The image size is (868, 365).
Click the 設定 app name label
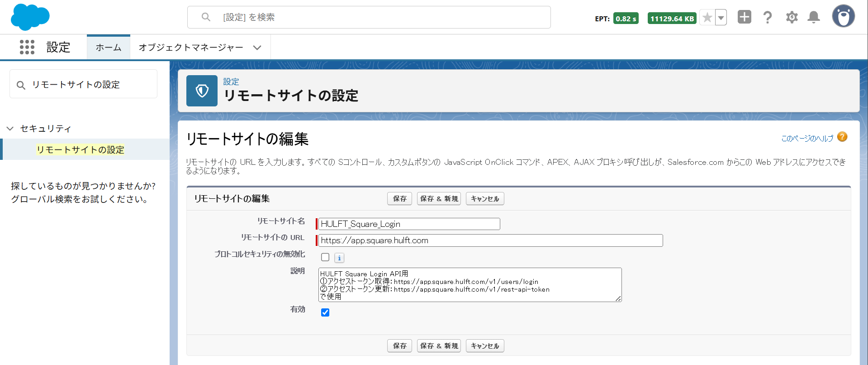[58, 47]
